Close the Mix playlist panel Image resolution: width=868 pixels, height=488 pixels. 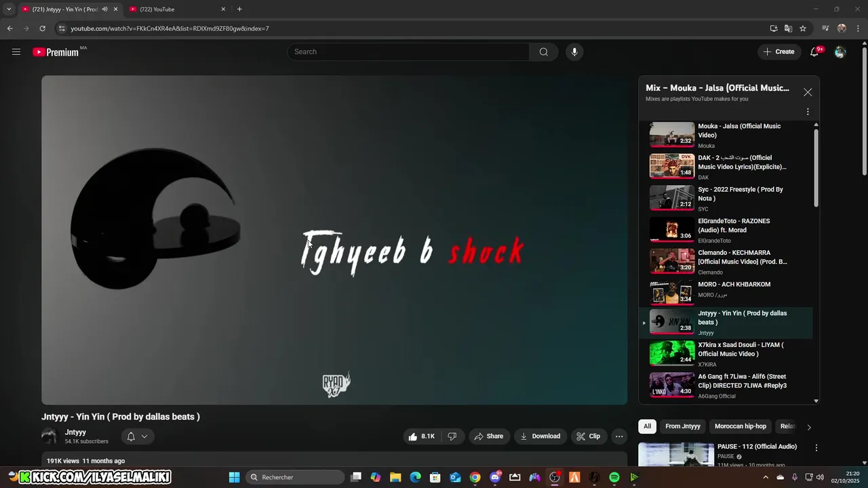click(x=808, y=92)
